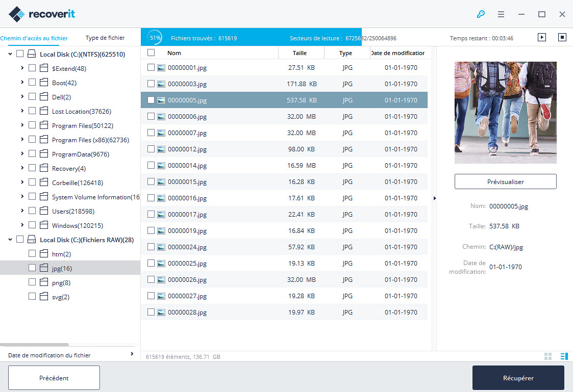Viewport: 573px width, 392px height.
Task: Click the png(8) folder icon
Action: pos(44,282)
